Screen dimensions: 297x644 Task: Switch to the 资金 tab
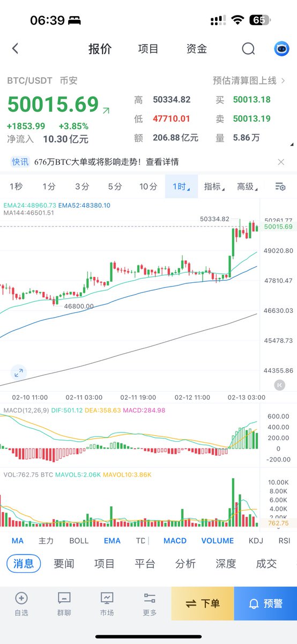point(196,49)
